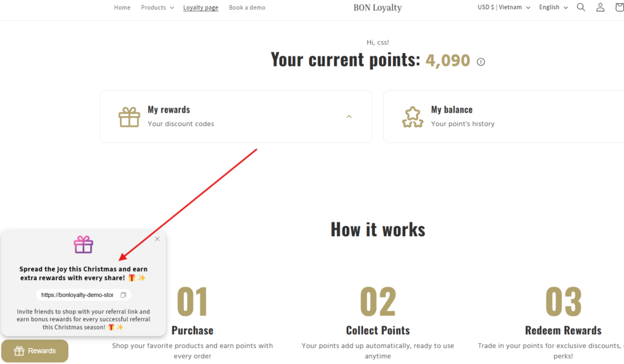Click the Book a demo link
624x364 pixels.
247,7
